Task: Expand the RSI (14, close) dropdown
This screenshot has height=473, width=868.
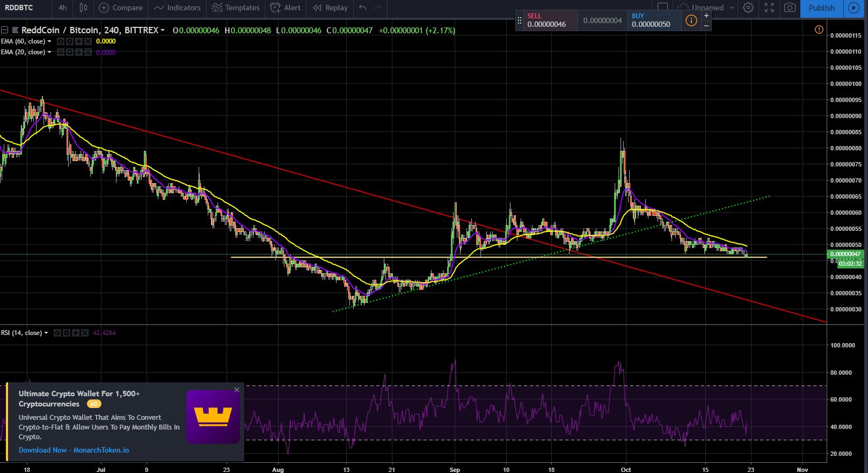Action: click(x=46, y=333)
